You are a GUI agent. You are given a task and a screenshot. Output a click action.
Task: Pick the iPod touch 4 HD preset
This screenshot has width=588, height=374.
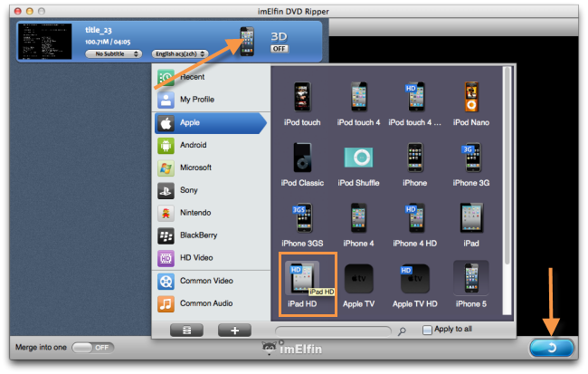tap(414, 103)
